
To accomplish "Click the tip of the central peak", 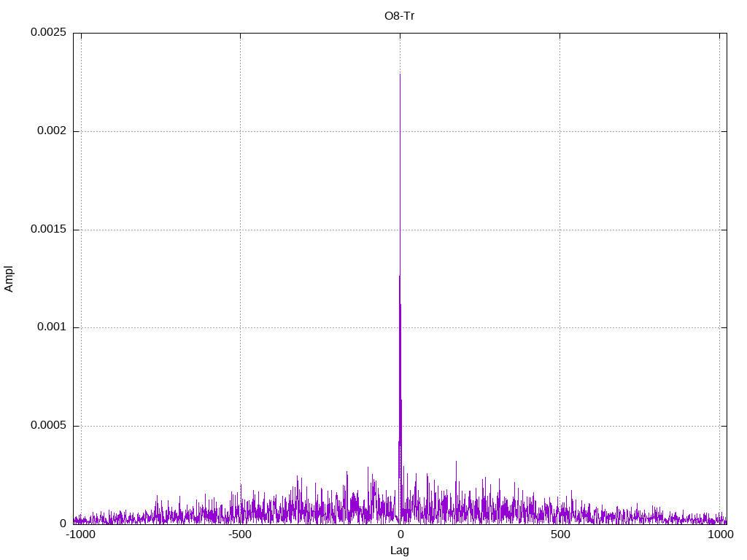I will (400, 74).
